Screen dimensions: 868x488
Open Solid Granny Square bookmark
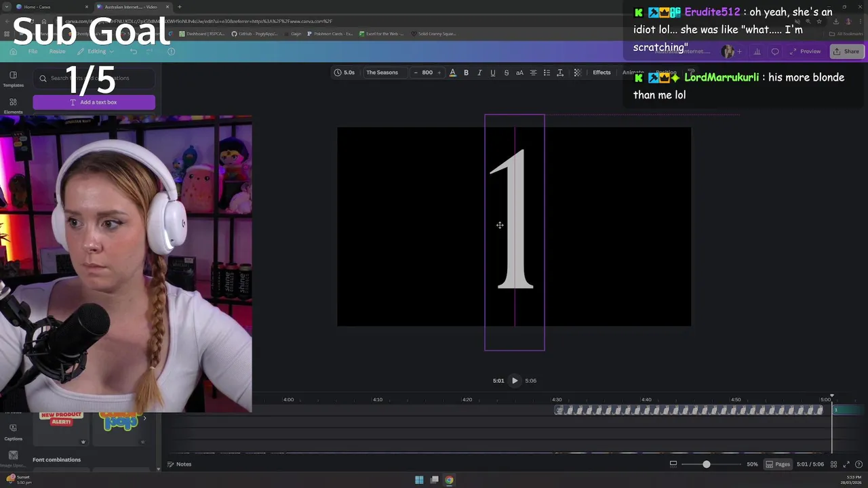click(433, 34)
